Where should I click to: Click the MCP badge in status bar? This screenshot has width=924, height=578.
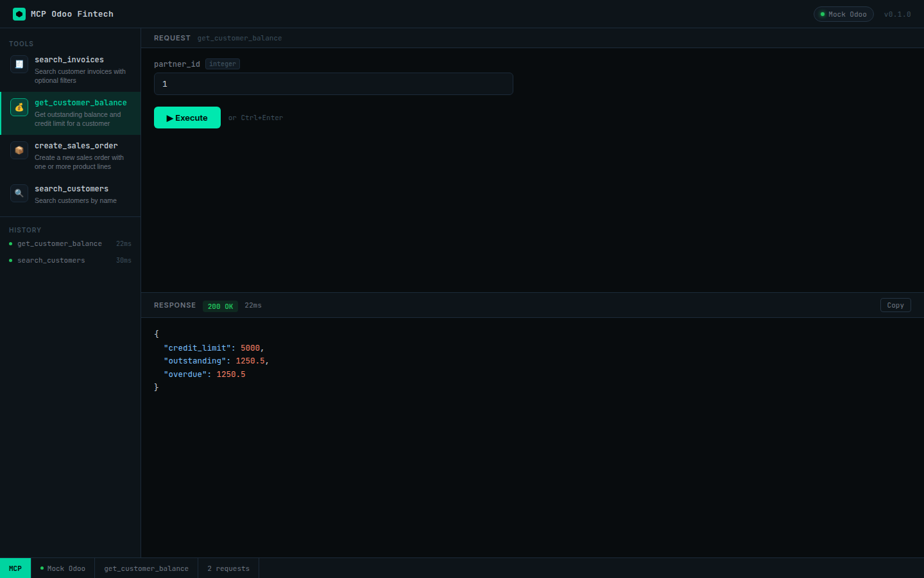click(x=15, y=568)
